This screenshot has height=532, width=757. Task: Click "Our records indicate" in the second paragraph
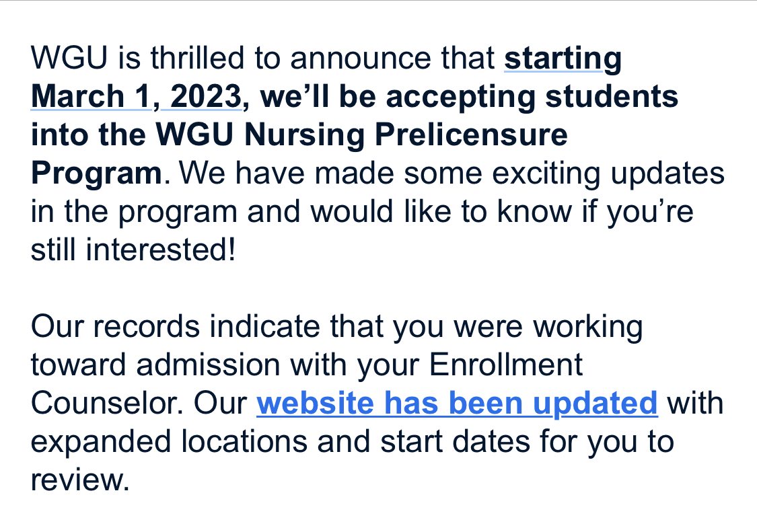coord(175,326)
